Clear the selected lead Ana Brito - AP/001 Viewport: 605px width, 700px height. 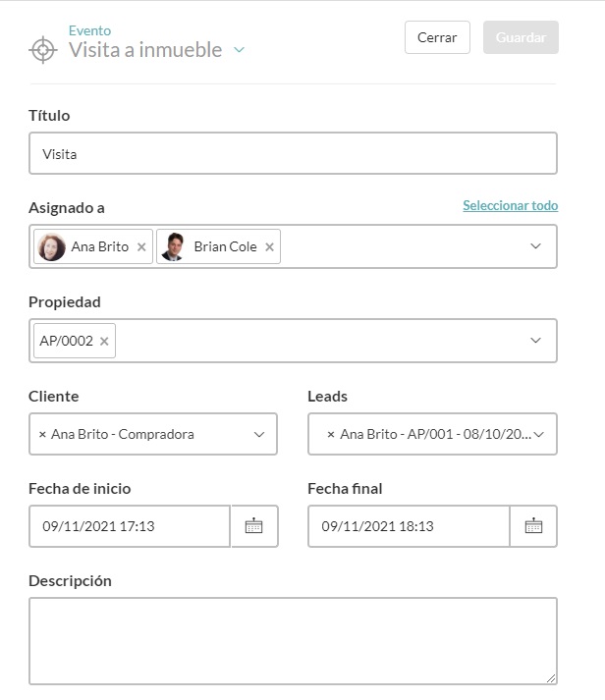pyautogui.click(x=331, y=434)
